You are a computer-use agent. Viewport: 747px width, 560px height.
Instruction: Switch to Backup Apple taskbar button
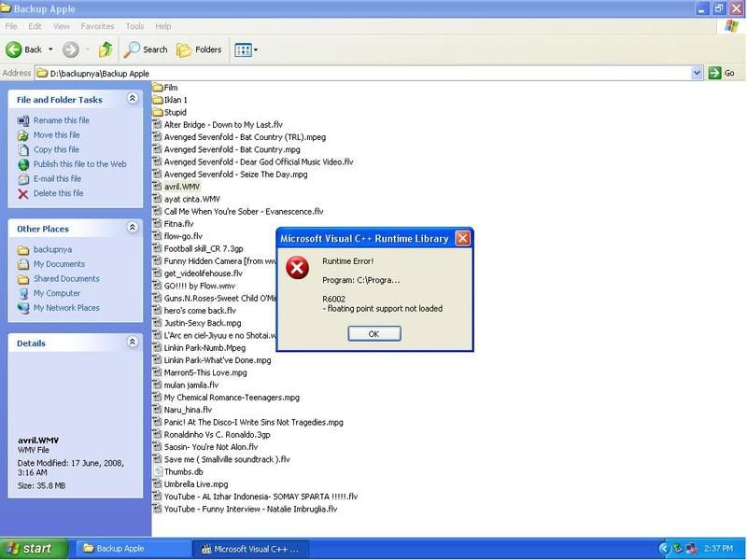[134, 549]
